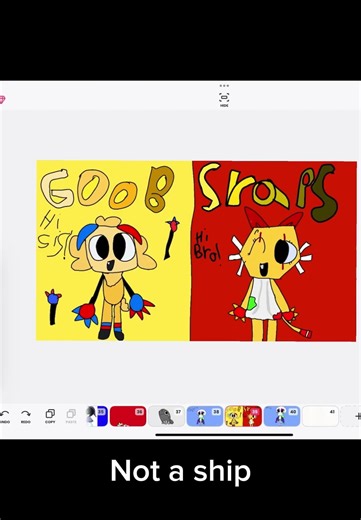The image size is (361, 520).
Task: Click the Goob and Scraps drawing canvas
Action: tap(196, 251)
